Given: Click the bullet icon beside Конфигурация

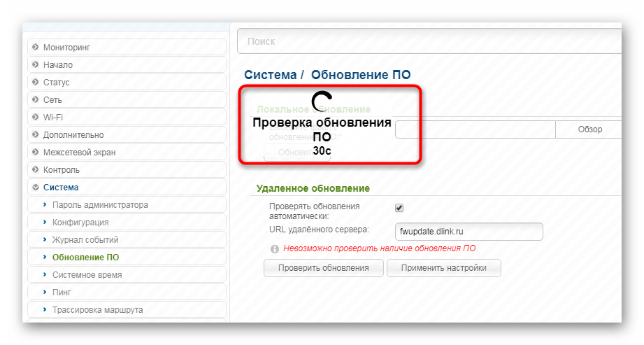Looking at the screenshot, I should [45, 222].
